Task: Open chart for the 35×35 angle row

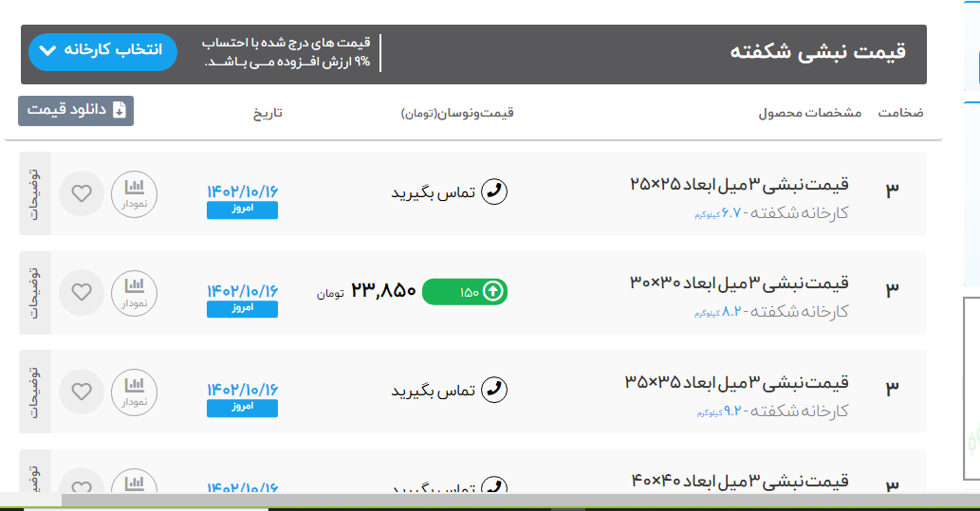Action: 135,391
